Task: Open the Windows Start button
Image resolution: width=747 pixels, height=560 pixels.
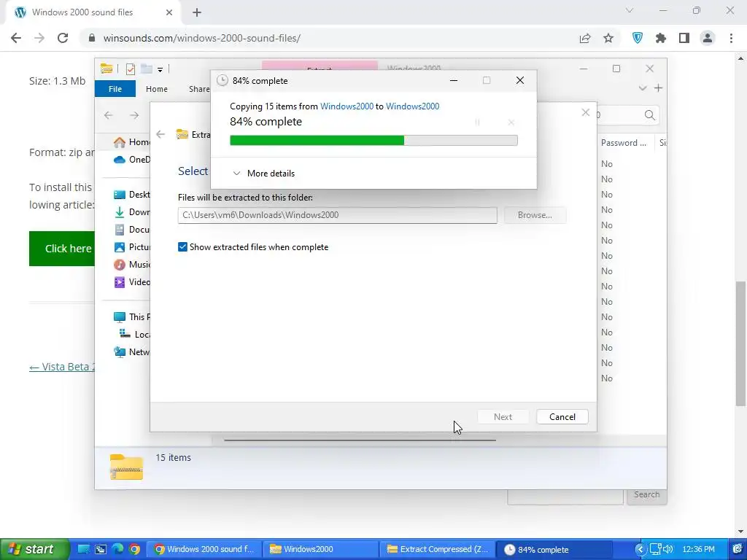Action: point(34,549)
